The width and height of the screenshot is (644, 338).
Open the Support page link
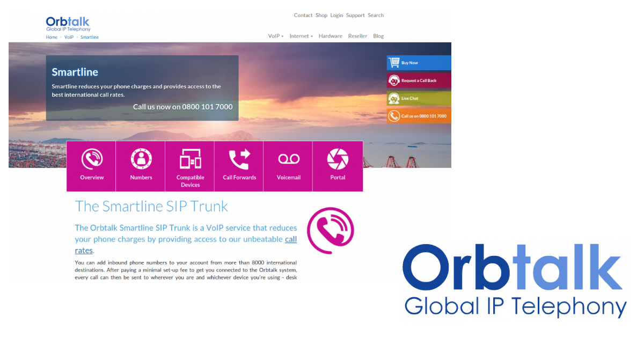click(355, 15)
